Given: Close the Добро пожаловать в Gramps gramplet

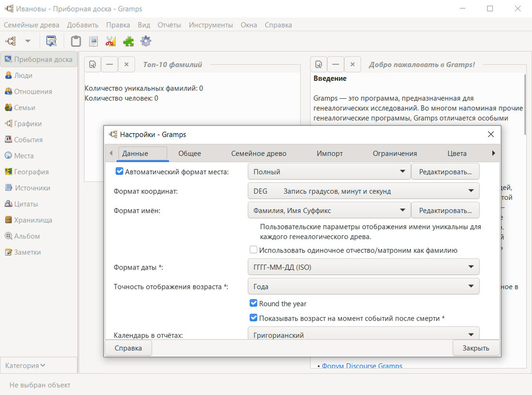Looking at the screenshot, I should [x=353, y=64].
